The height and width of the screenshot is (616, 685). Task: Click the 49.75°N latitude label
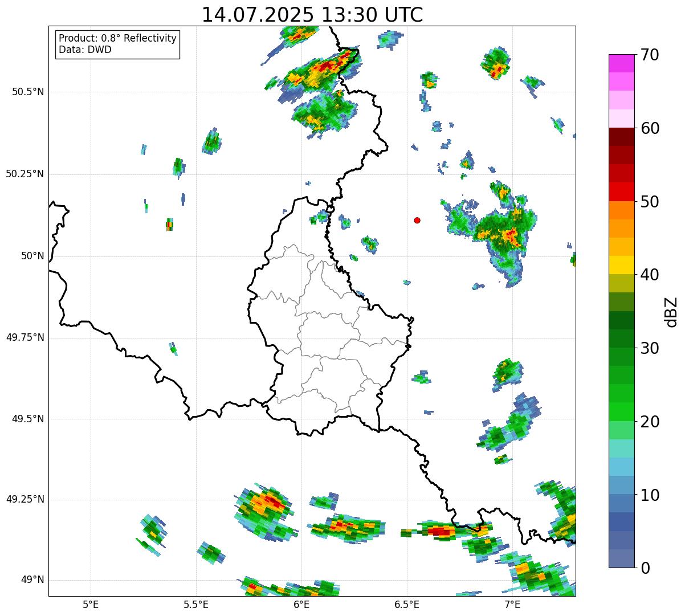[25, 337]
